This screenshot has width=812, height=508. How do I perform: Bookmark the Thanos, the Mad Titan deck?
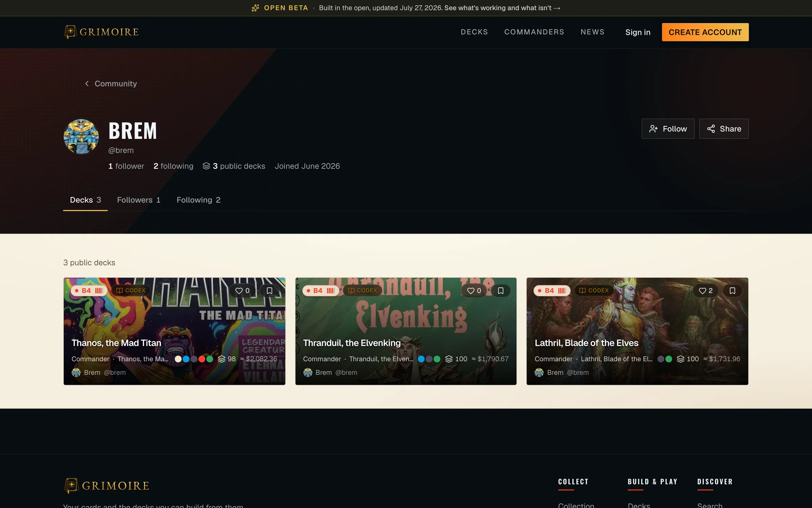tap(269, 291)
